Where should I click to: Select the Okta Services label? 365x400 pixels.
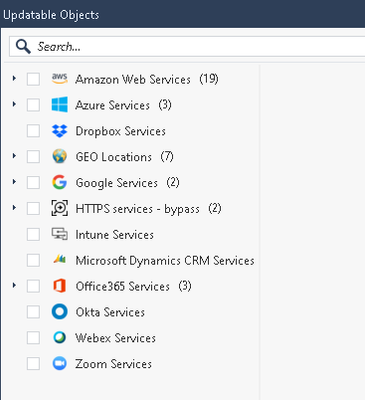pos(110,312)
